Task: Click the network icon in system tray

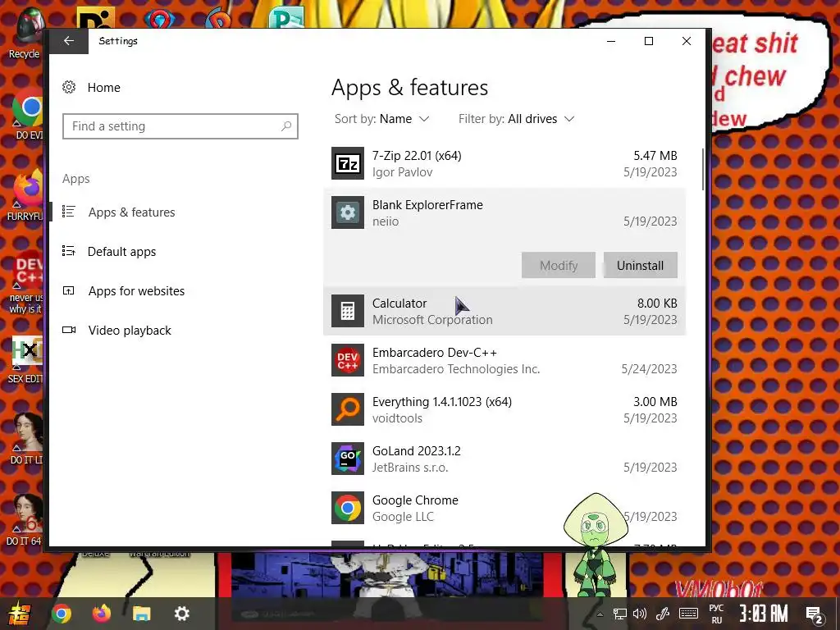Action: click(620, 614)
